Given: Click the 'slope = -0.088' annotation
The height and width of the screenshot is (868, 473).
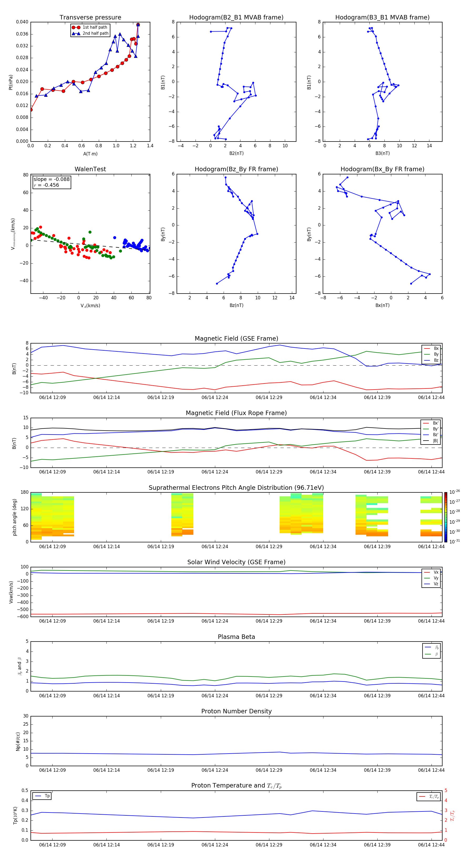Looking at the screenshot, I should 52,179.
